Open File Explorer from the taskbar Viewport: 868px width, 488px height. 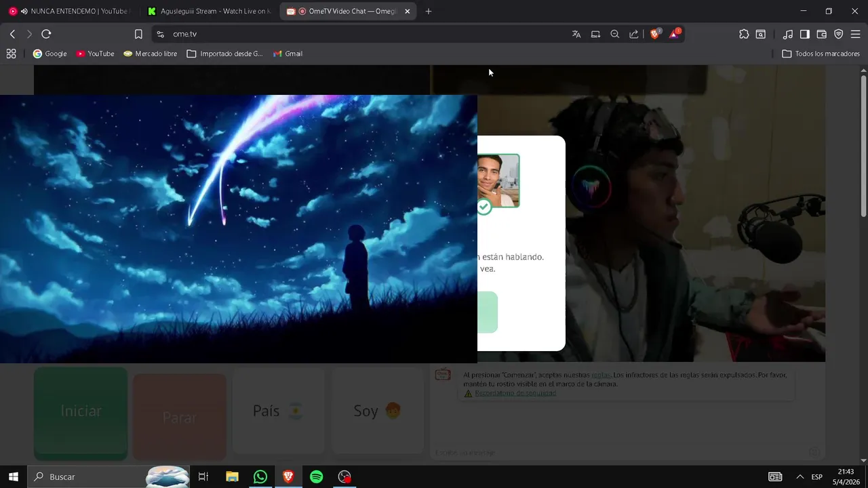click(x=232, y=476)
